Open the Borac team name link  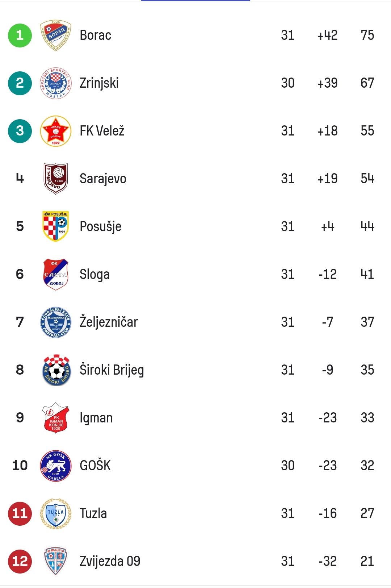(x=95, y=35)
